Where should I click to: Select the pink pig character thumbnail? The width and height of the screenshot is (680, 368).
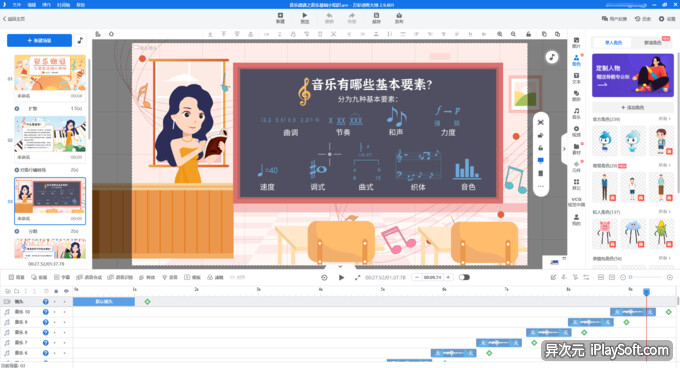coord(605,234)
